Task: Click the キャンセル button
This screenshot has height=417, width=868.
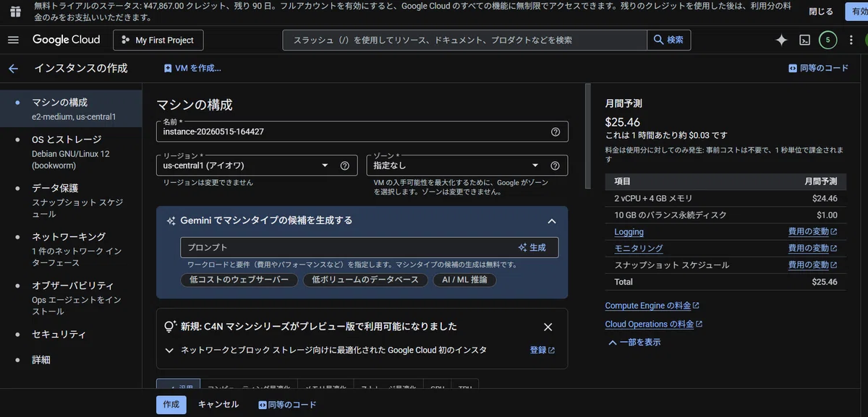Action: click(x=218, y=405)
